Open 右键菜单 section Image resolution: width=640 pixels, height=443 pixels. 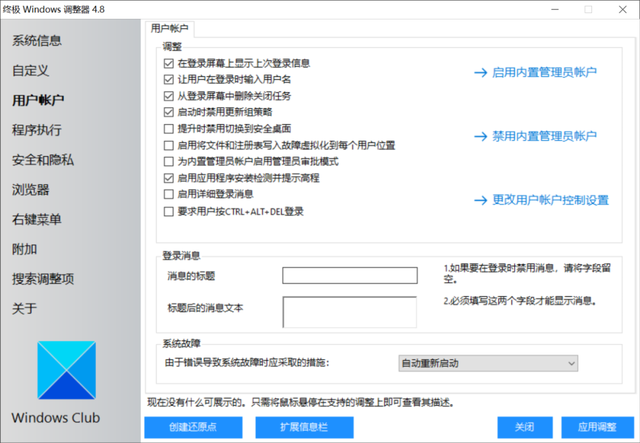[37, 219]
